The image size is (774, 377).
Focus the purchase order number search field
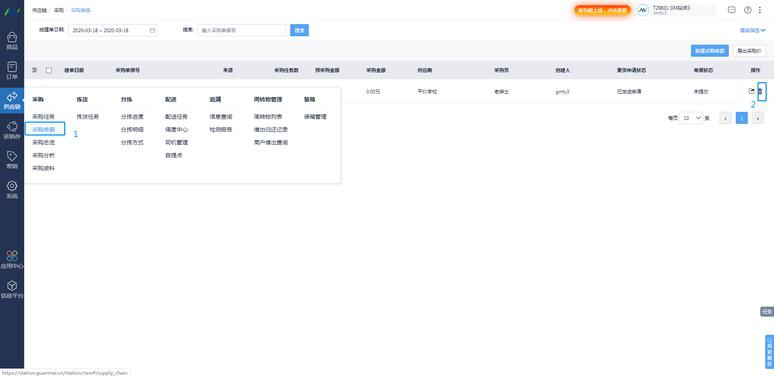pos(241,30)
